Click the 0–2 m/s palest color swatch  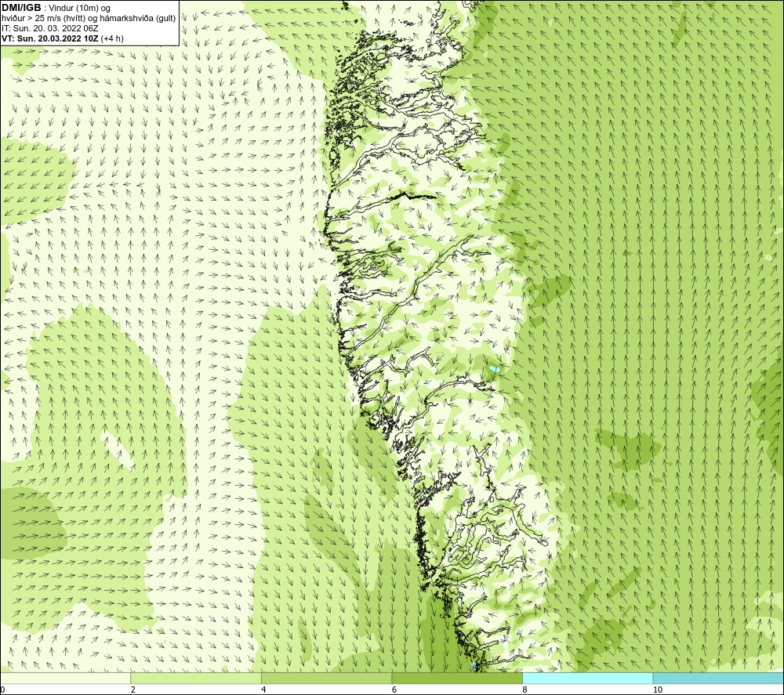(x=65, y=678)
